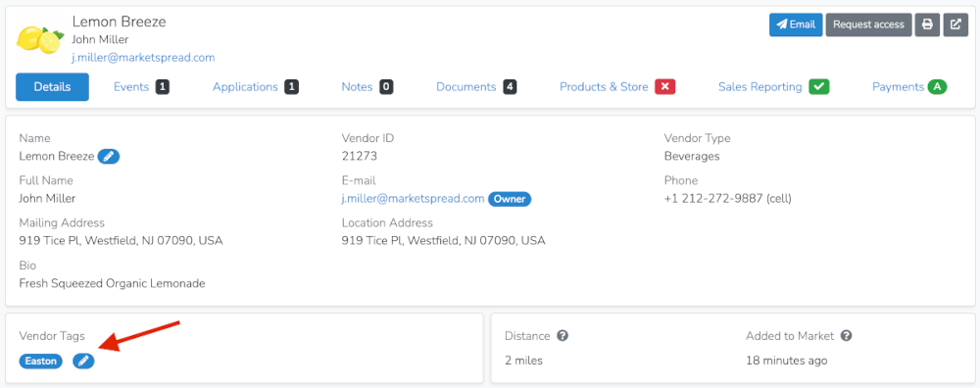980x388 pixels.
Task: Click the E-mail field address link
Action: pyautogui.click(x=414, y=199)
